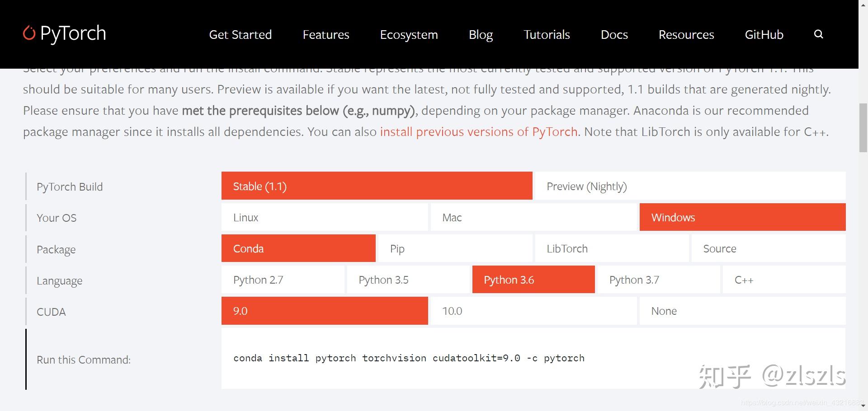Image resolution: width=868 pixels, height=411 pixels.
Task: Open the Ecosystem navigation item
Action: (x=409, y=35)
